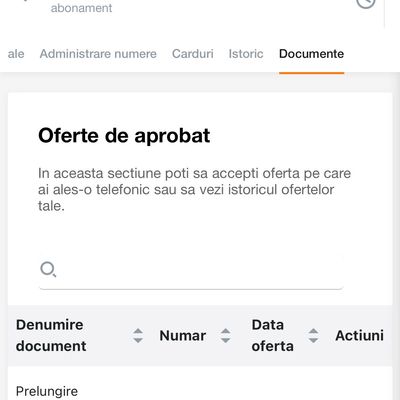400x400 pixels.
Task: Sort Data oferta descending with down arrow
Action: click(313, 340)
